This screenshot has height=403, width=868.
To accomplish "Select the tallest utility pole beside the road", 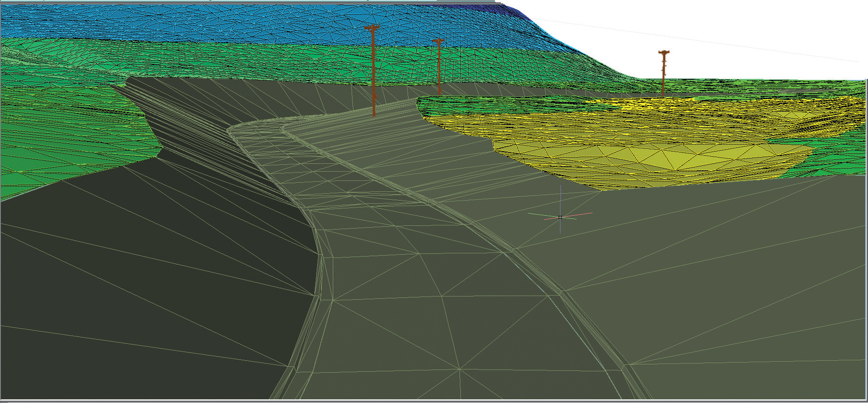I will 373,71.
